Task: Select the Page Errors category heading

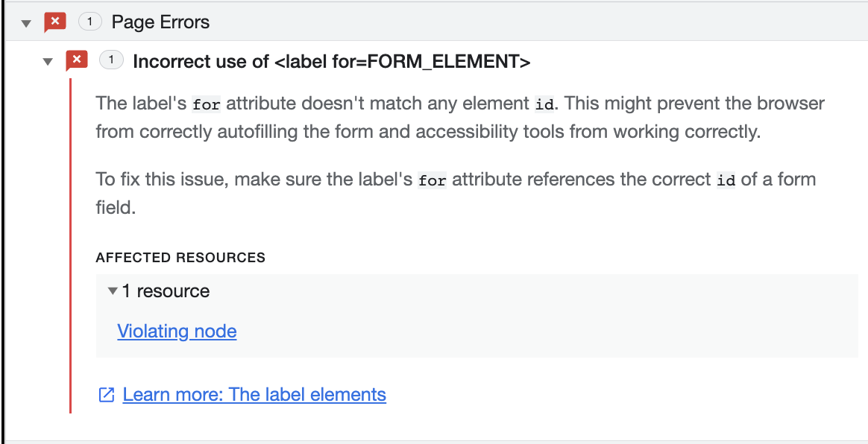Action: [x=160, y=22]
